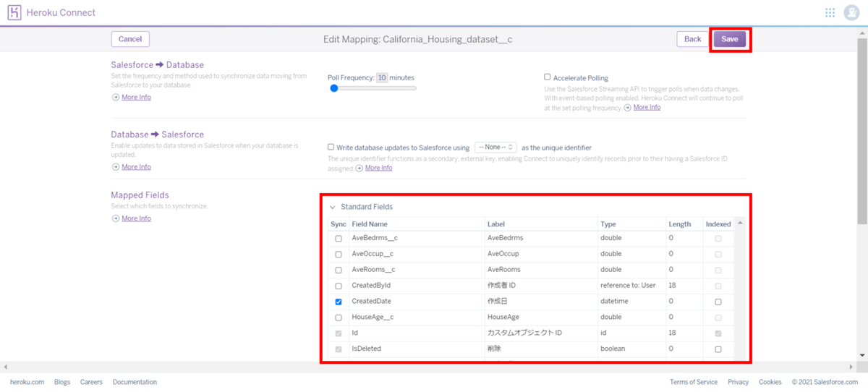Open the user avatar menu
868x392 pixels.
851,13
